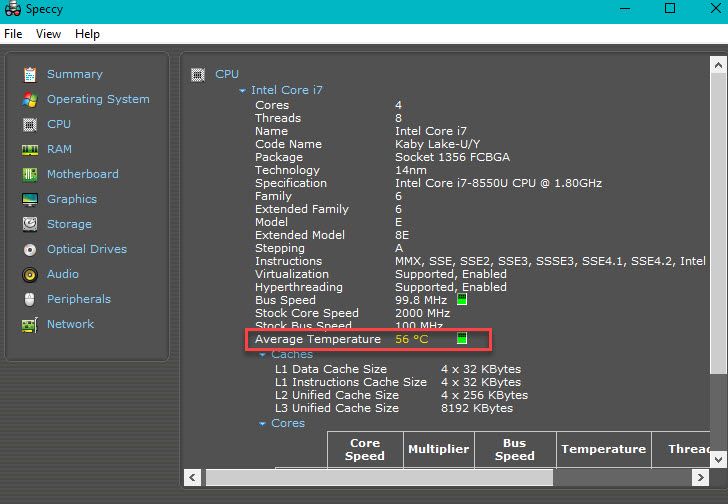Viewport: 728px width, 504px height.
Task: Click the Storage hard drive icon
Action: 30,224
